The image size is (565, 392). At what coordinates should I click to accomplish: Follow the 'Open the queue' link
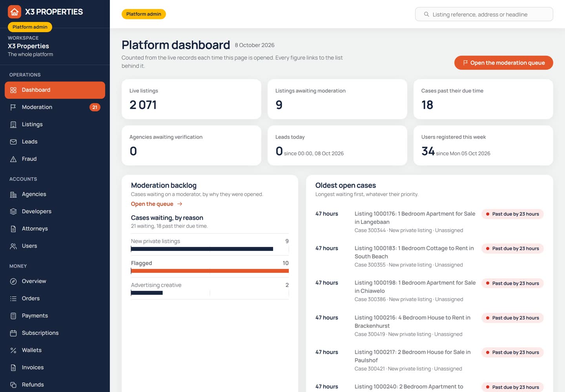[157, 204]
